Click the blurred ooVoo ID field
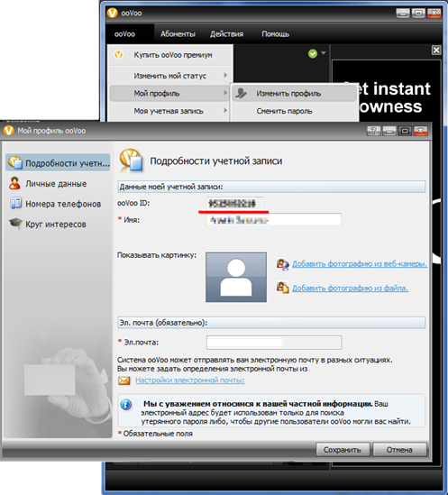This screenshot has height=495, width=448. point(234,204)
